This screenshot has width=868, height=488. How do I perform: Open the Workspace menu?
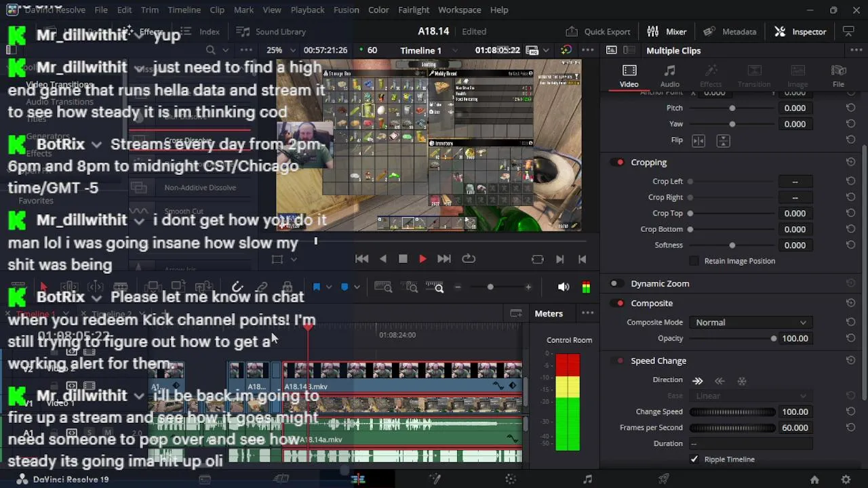[x=459, y=10]
